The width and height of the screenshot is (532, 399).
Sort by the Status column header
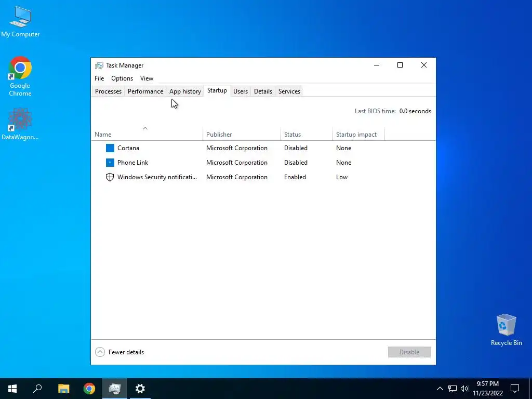(307, 134)
